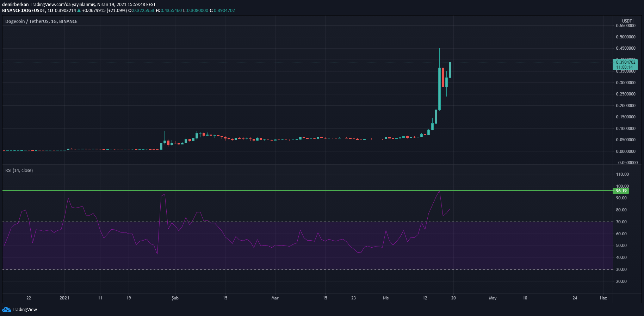Click the -0.0500000 price axis label

click(627, 163)
